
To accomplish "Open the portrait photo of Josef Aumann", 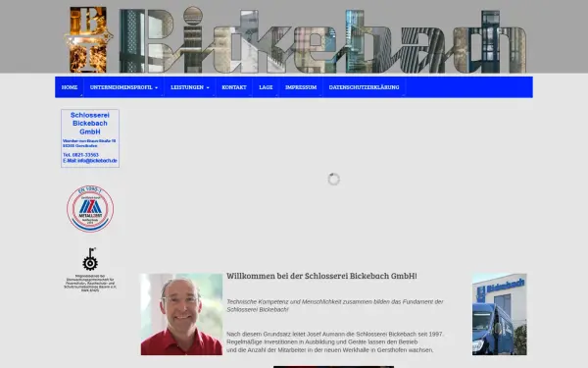I will (x=181, y=314).
